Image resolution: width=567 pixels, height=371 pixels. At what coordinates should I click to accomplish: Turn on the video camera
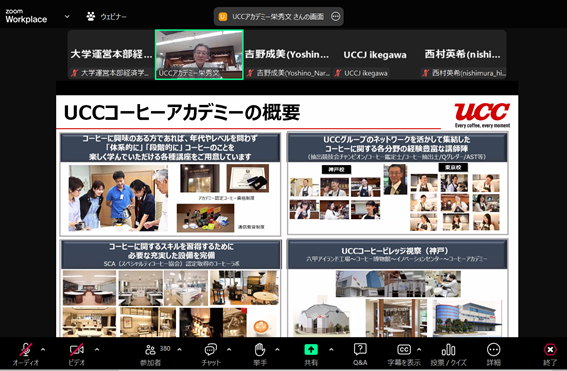click(x=76, y=354)
